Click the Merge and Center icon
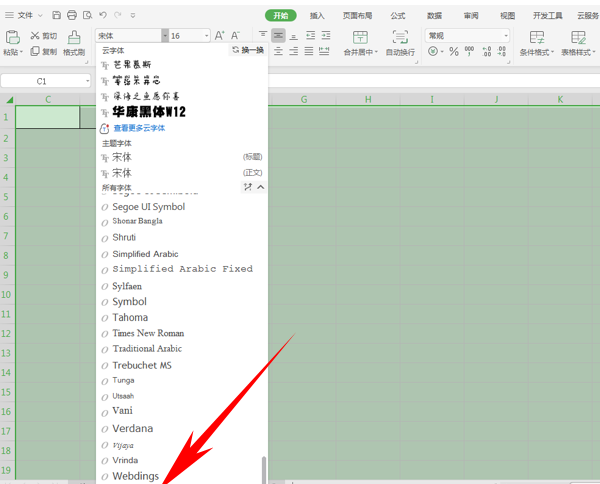600x484 pixels. 360,37
